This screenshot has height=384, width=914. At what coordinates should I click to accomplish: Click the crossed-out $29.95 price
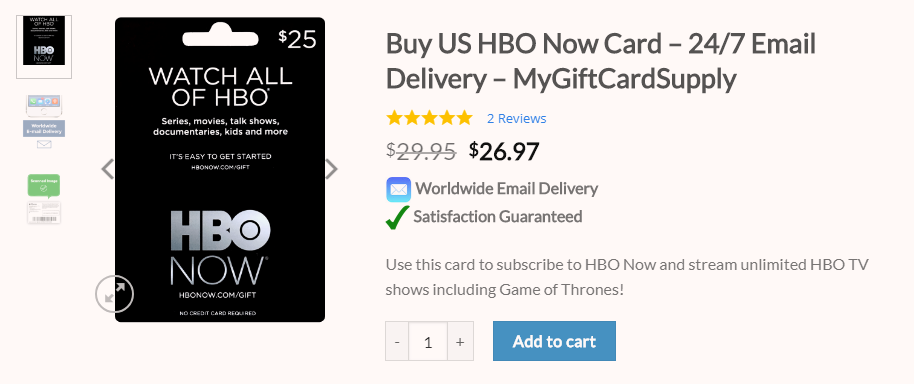(x=421, y=152)
